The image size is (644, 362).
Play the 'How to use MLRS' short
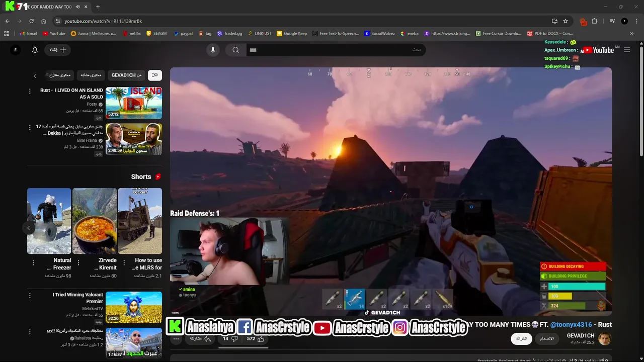click(x=140, y=221)
